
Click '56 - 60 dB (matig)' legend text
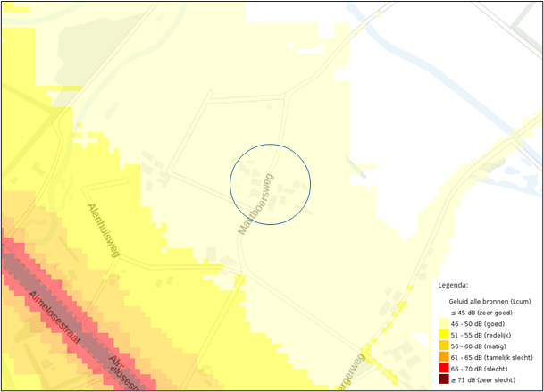coord(479,346)
